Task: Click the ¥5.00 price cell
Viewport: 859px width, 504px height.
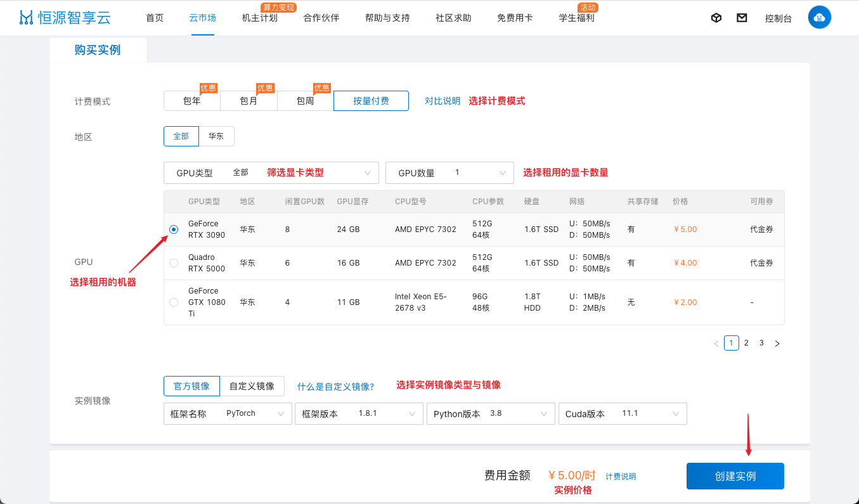Action: [x=685, y=229]
